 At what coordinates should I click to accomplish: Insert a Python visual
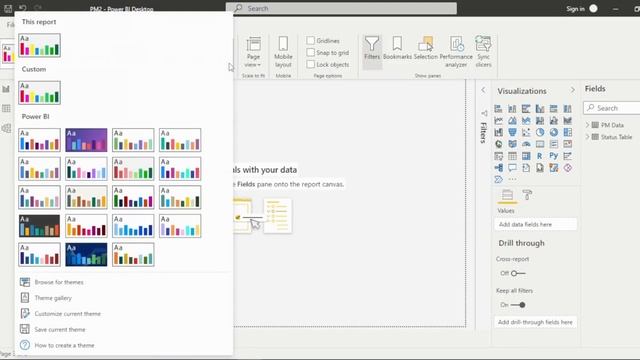click(554, 156)
